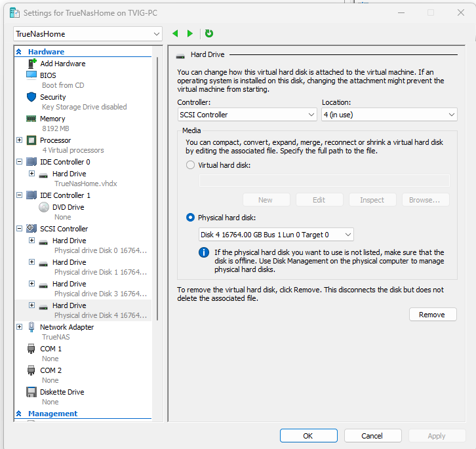Viewport: 476px width, 449px height.
Task: Collapse the IDE Controller 0 node
Action: (20, 161)
